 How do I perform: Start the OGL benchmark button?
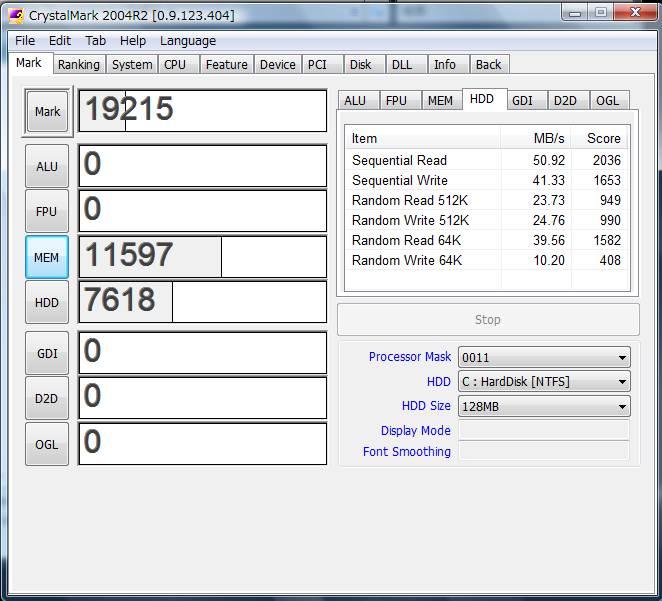click(x=47, y=444)
